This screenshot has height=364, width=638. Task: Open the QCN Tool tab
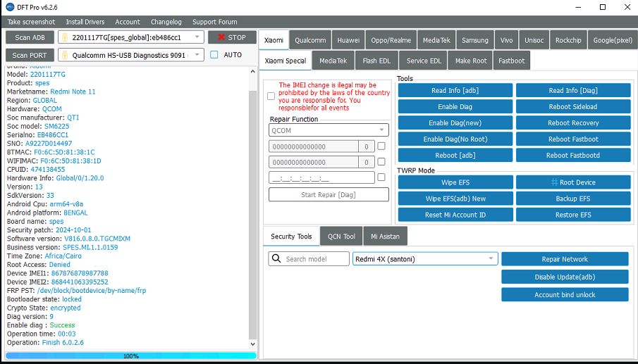pos(341,237)
